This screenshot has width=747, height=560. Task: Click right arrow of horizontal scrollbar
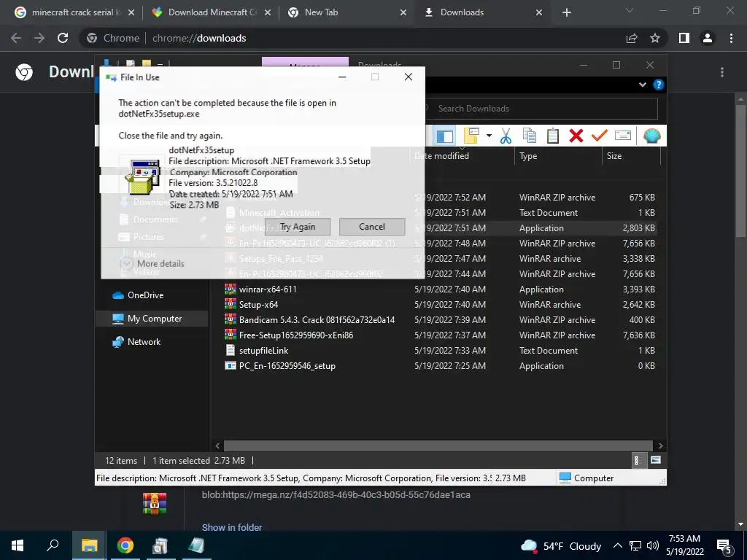click(x=660, y=446)
